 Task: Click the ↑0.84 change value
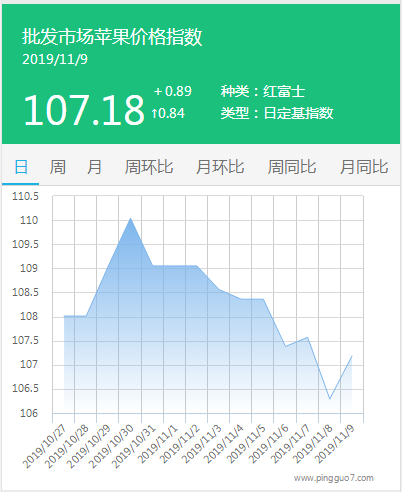[x=168, y=113]
